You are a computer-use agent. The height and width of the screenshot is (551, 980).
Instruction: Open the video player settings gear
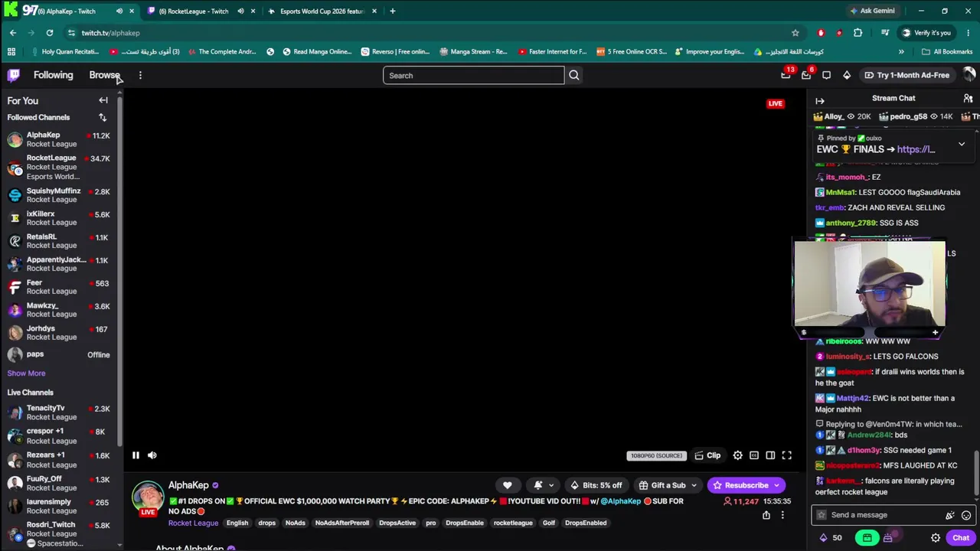pos(738,455)
